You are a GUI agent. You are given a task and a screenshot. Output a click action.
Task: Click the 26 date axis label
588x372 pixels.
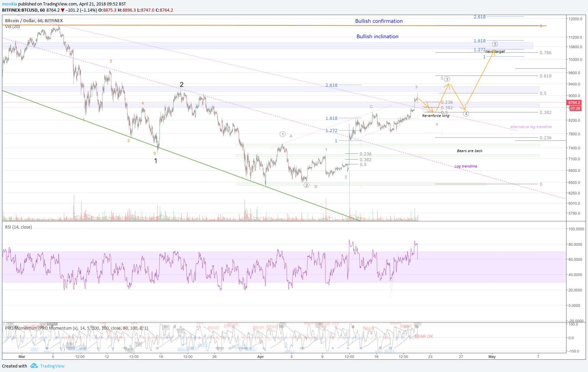214,357
